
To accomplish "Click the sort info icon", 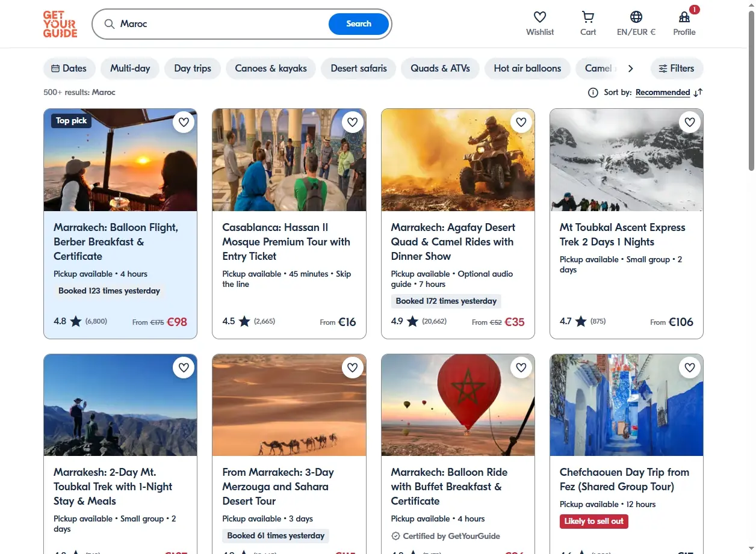I will pyautogui.click(x=593, y=93).
